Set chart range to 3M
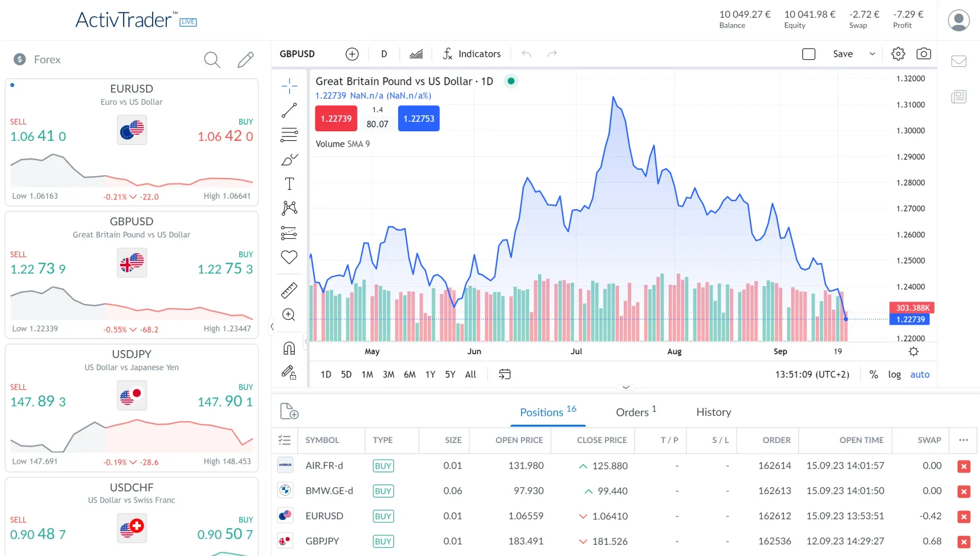Screen dimensions: 980x556 pos(388,374)
